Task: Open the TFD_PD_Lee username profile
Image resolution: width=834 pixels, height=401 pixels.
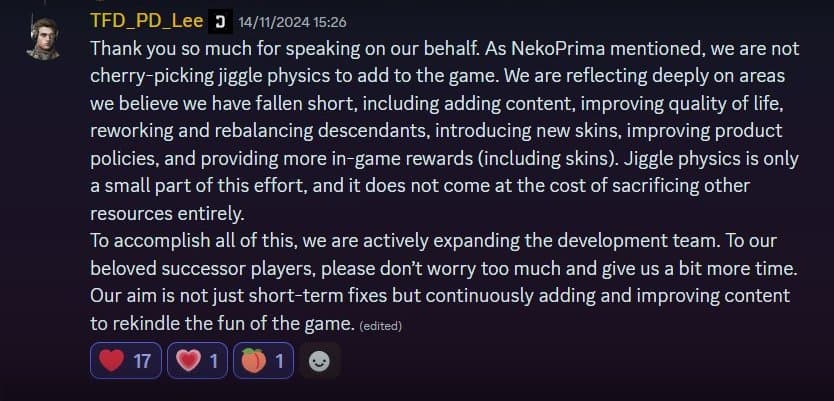Action: 146,21
